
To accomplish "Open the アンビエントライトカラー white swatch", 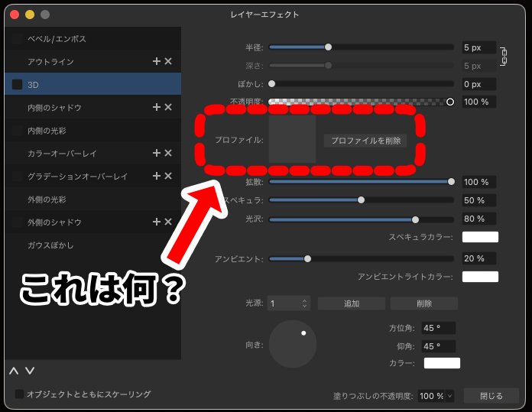I will 480,277.
